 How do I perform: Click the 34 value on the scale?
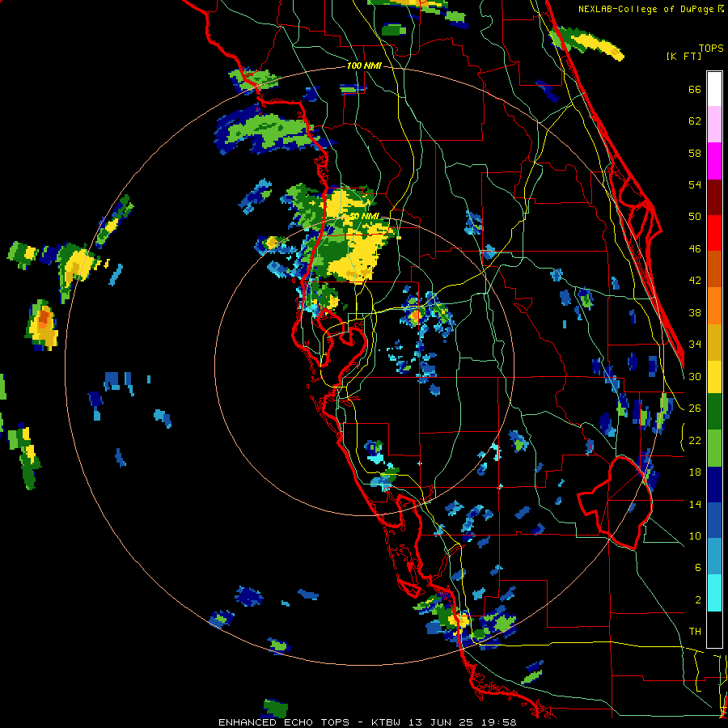695,345
